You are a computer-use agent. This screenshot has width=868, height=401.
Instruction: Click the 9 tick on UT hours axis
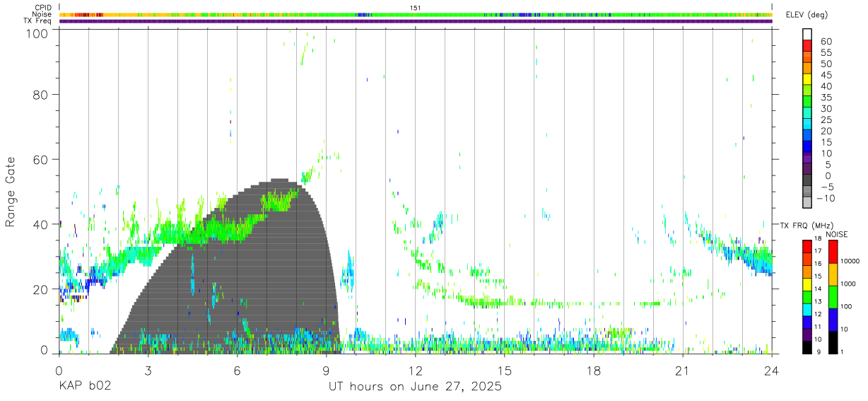[326, 370]
